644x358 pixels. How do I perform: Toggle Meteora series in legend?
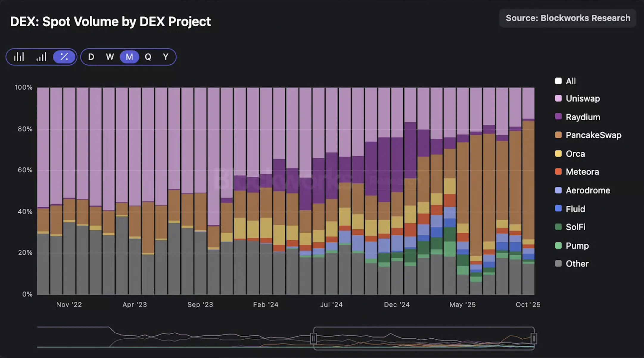[582, 172]
